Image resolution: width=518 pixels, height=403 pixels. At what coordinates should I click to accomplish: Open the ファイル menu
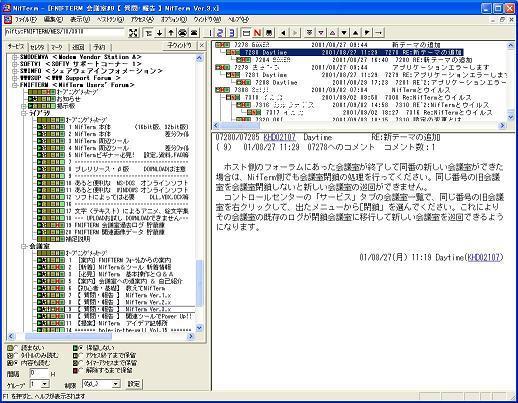[x=25, y=19]
